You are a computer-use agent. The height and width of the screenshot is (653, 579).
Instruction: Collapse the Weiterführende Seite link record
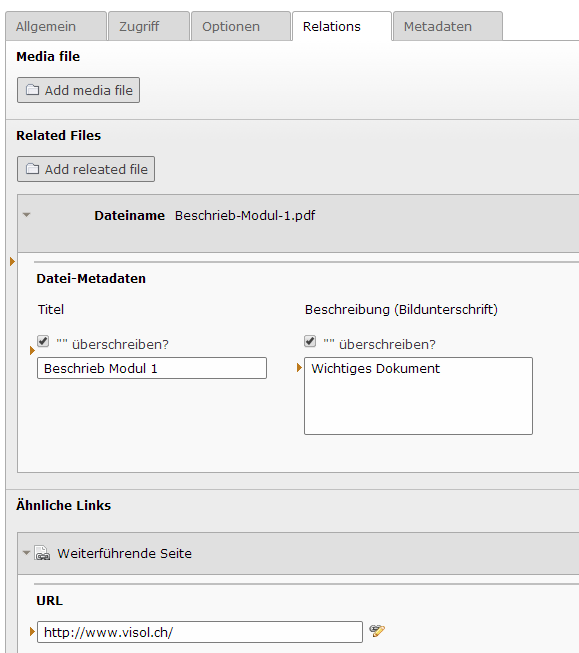coord(26,553)
